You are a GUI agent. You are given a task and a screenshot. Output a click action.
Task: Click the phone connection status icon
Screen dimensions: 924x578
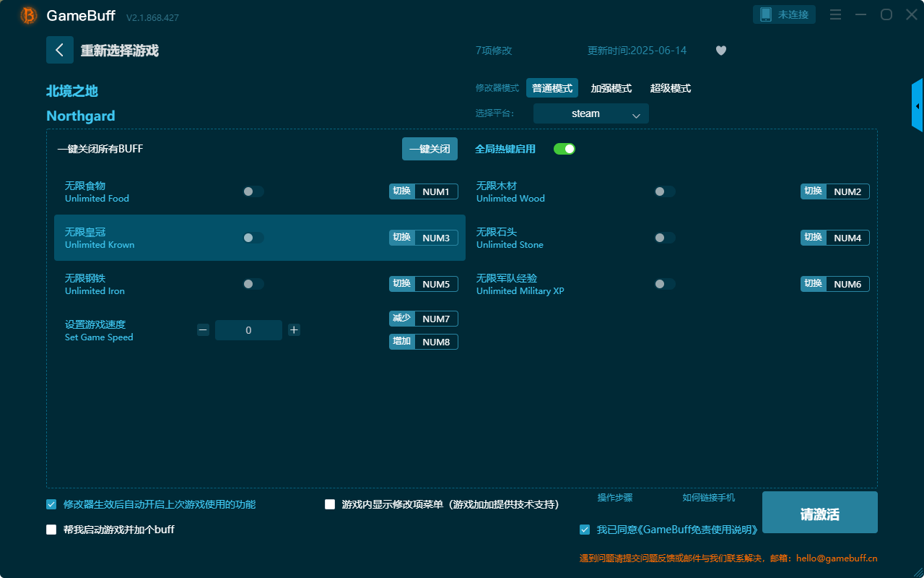(766, 14)
